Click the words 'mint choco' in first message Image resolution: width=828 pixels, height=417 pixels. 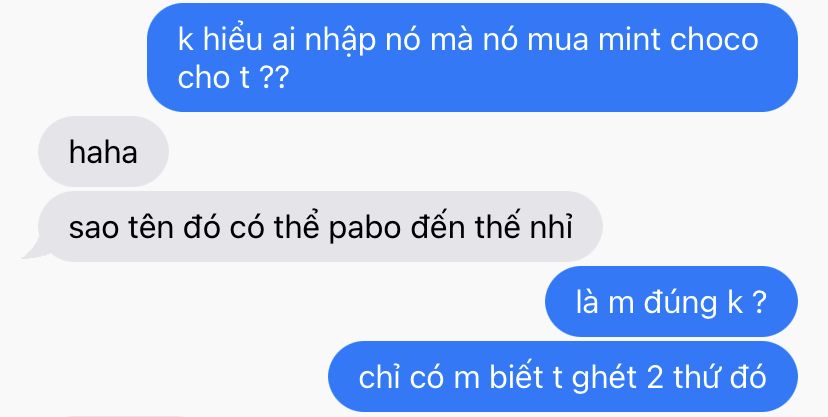point(678,40)
